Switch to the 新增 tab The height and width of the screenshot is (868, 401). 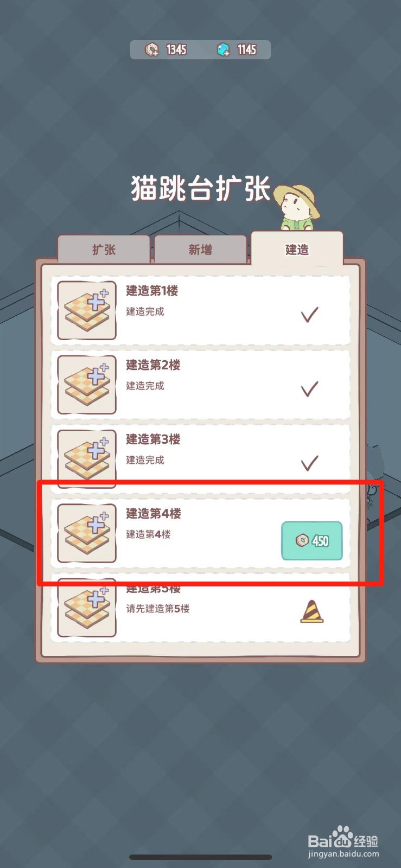pyautogui.click(x=200, y=250)
